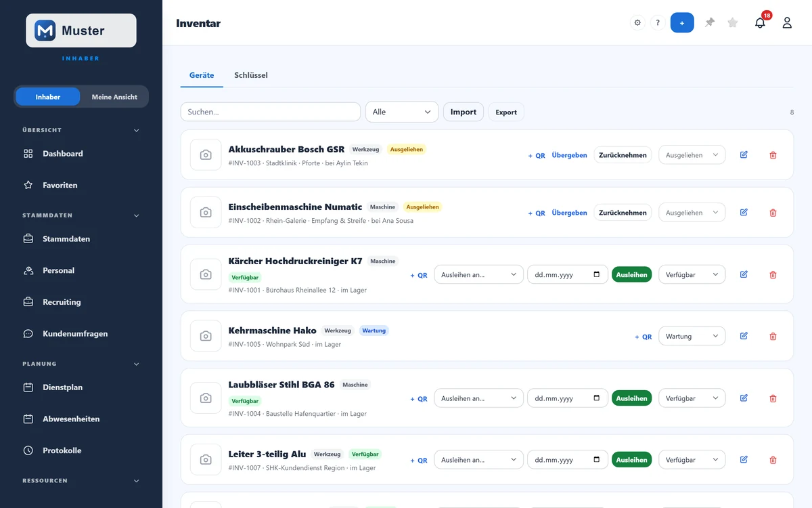Edit Leiter 3-teilig Alu entry
The image size is (812, 508).
coord(744,460)
